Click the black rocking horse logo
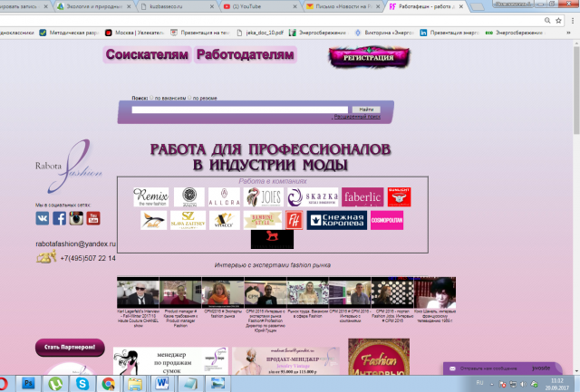580x392 pixels. tap(272, 239)
